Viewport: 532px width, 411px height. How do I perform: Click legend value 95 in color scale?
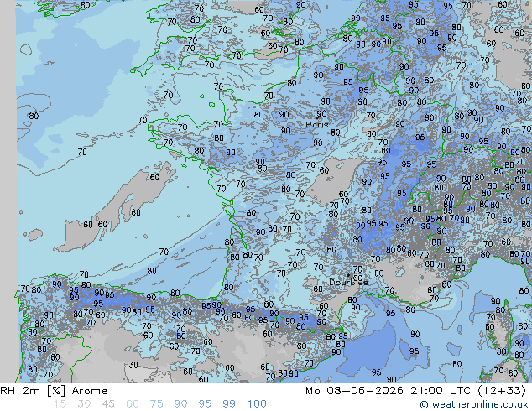[205, 404]
